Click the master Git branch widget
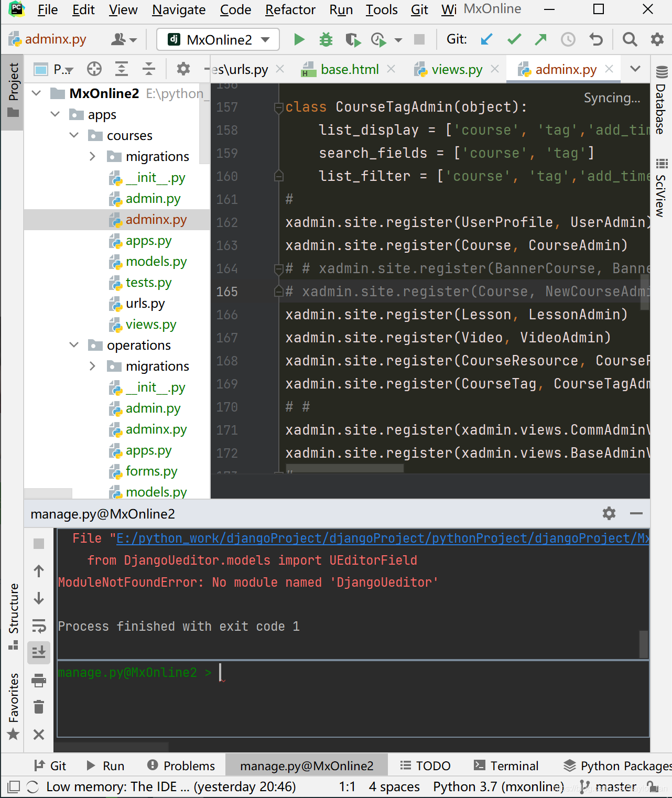The width and height of the screenshot is (672, 798). point(608,786)
